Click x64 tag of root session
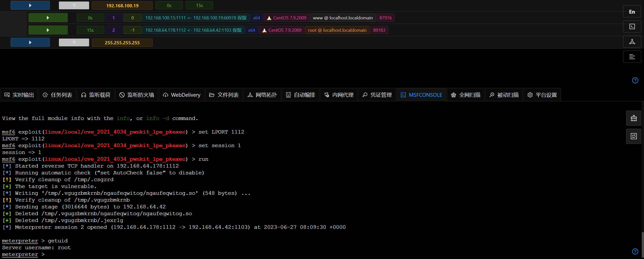 pos(252,30)
